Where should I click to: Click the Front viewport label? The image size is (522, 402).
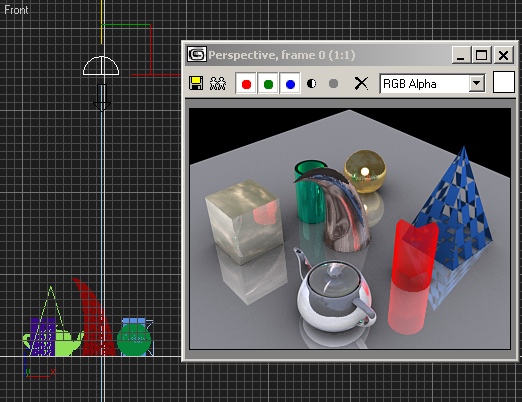(16, 10)
